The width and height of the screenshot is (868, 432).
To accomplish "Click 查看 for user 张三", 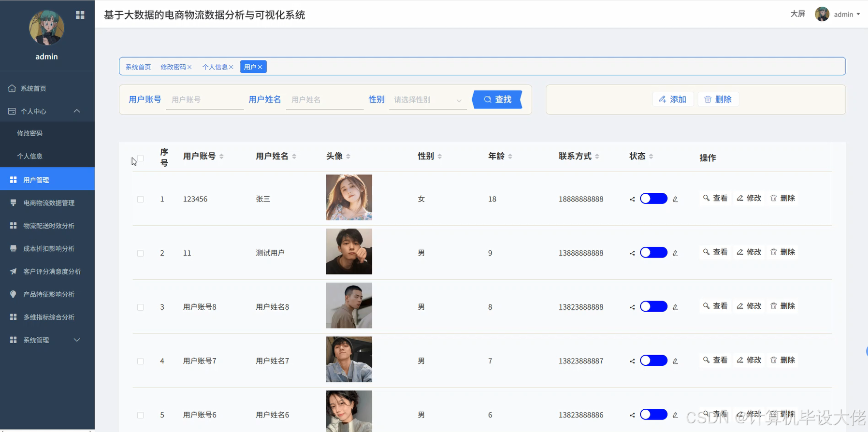I will [715, 198].
